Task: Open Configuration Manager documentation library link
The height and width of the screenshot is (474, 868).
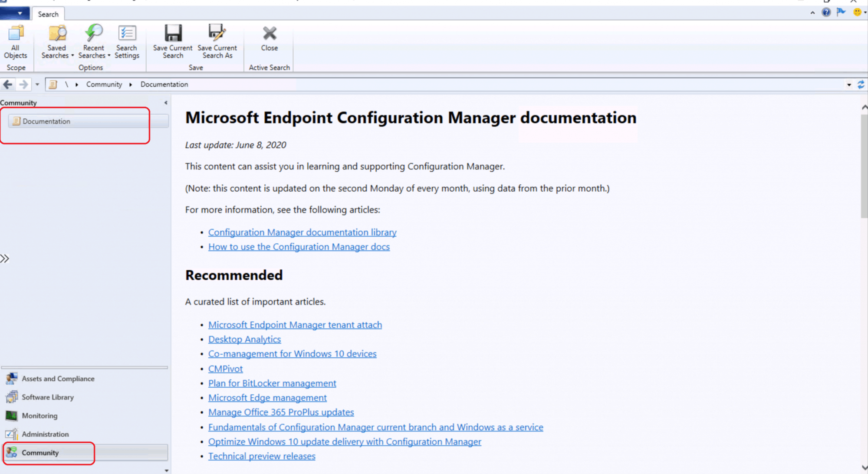Action: (302, 232)
